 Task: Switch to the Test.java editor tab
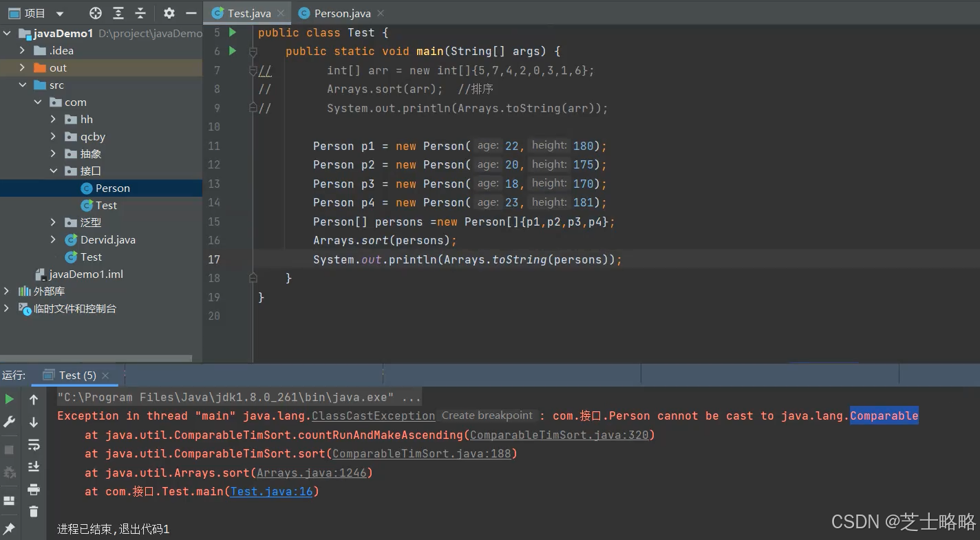click(248, 13)
